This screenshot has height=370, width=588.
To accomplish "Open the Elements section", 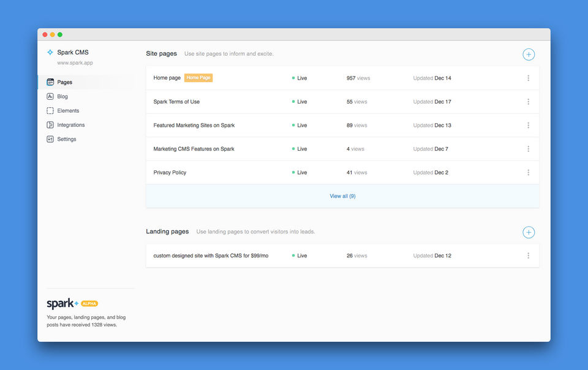I will pos(68,111).
